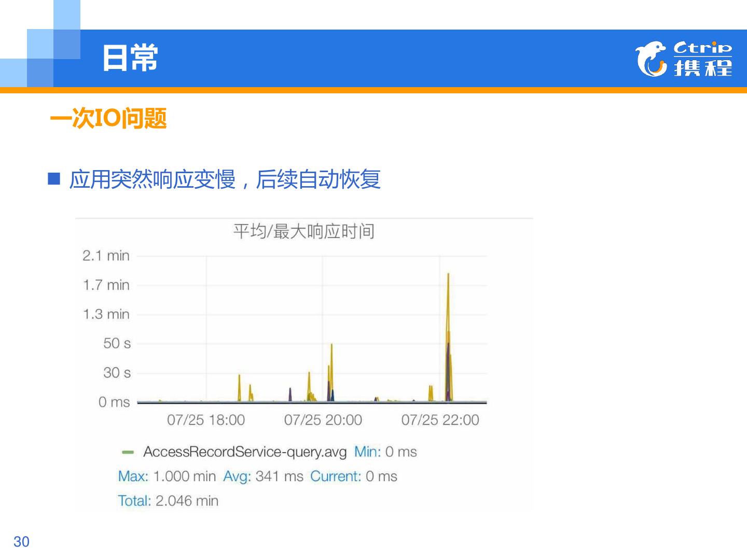Screen dimensions: 747x560
Task: Click the 07/25 22:00 time label
Action: pos(440,420)
